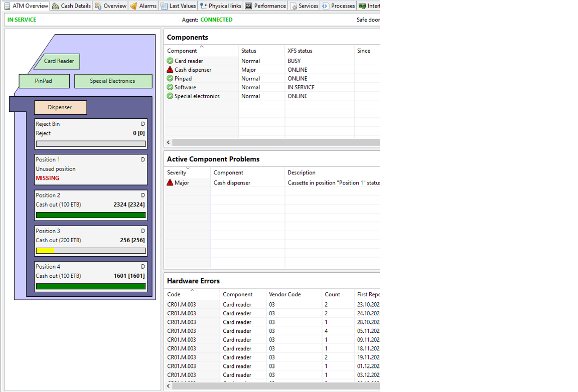This screenshot has width=578, height=392.
Task: Select the Special Electronics diagram block
Action: tap(112, 81)
